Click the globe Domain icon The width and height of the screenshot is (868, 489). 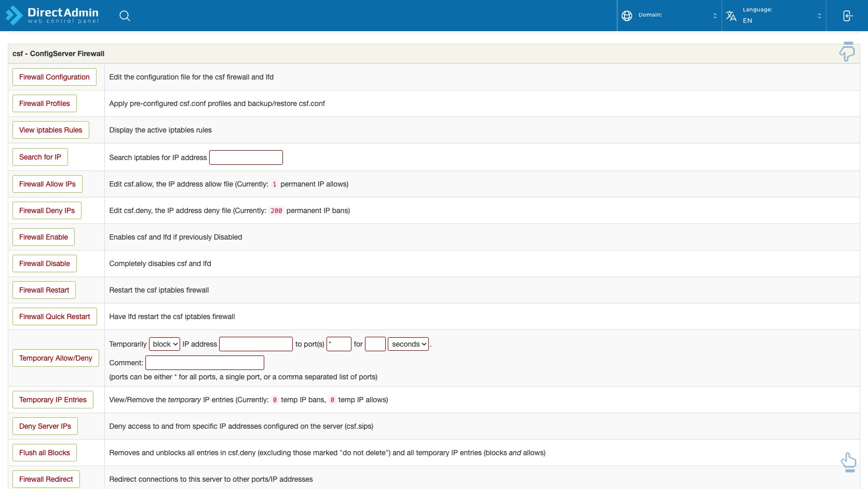[627, 16]
